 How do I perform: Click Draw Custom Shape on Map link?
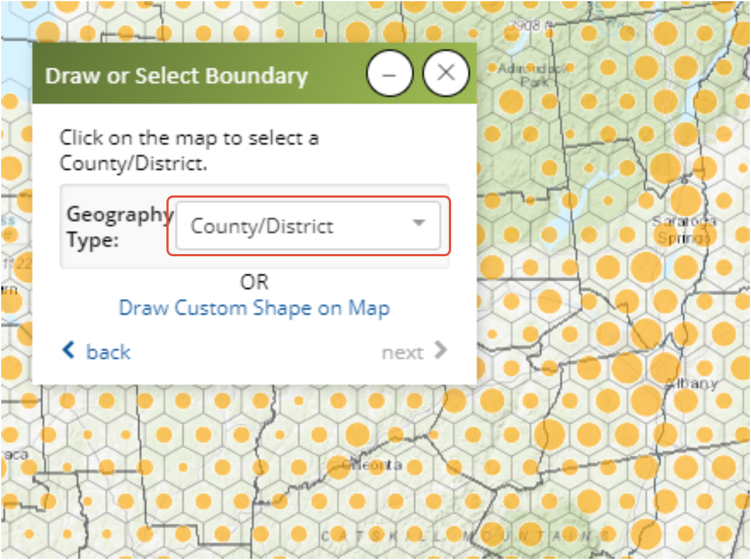pyautogui.click(x=254, y=308)
